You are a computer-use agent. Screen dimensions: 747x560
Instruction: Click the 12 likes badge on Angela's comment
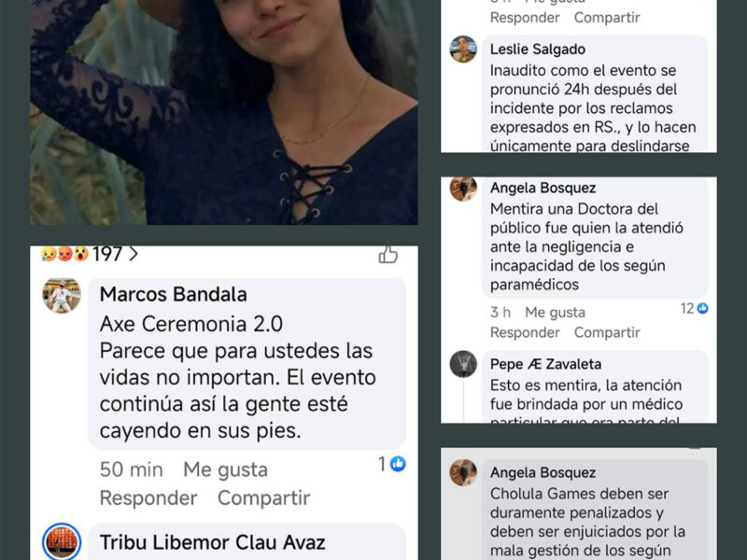(x=694, y=309)
